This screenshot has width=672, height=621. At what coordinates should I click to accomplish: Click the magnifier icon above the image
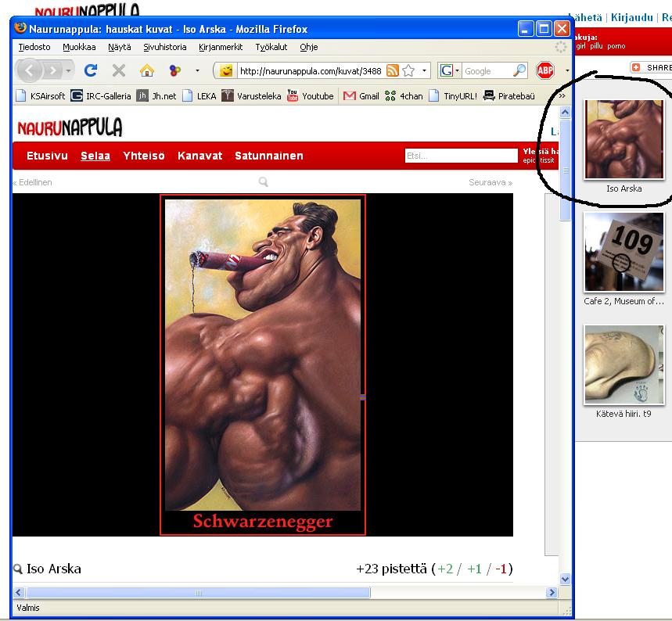264,182
